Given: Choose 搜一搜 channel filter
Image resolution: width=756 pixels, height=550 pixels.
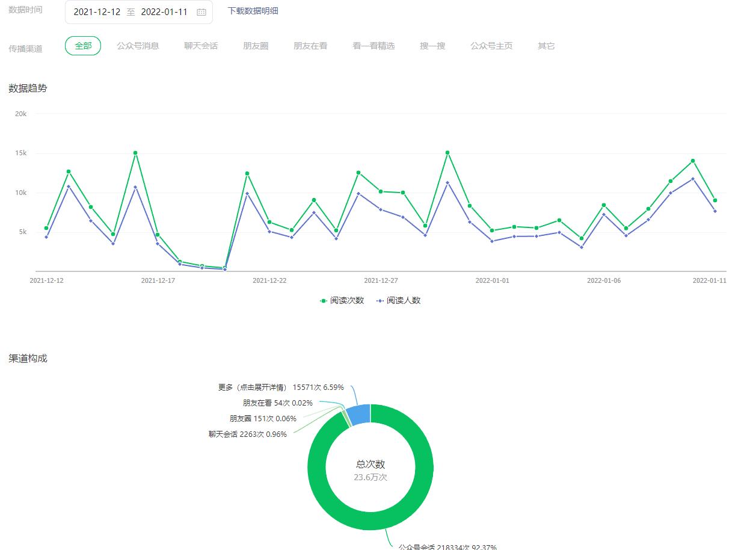Looking at the screenshot, I should coord(432,46).
